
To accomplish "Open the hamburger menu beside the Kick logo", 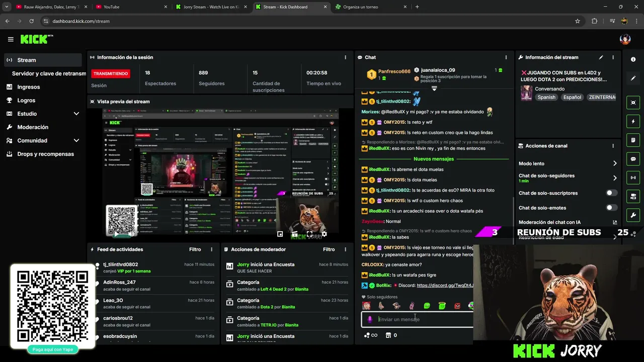I will [x=11, y=39].
